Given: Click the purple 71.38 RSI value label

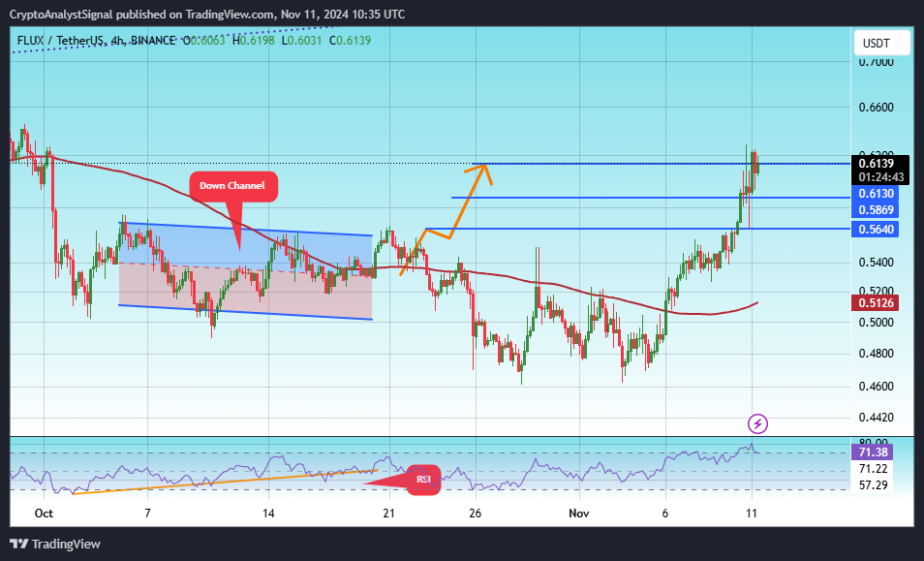Looking at the screenshot, I should pyautogui.click(x=873, y=452).
